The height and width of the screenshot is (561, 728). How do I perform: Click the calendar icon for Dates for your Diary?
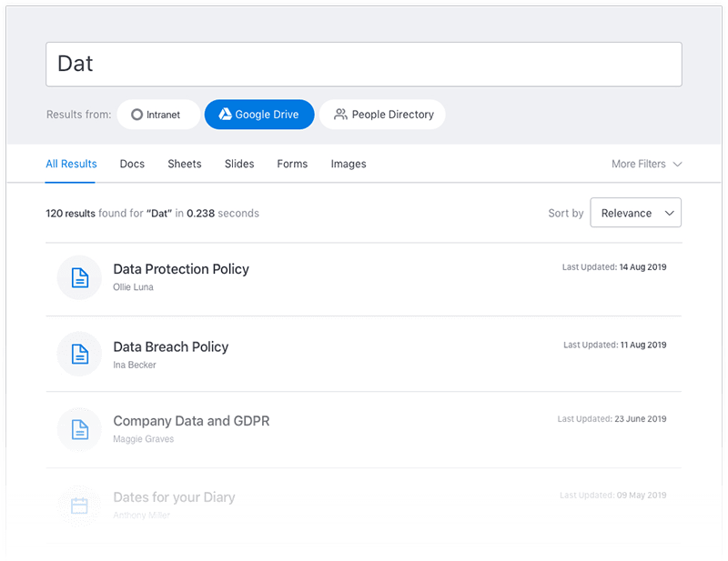79,506
